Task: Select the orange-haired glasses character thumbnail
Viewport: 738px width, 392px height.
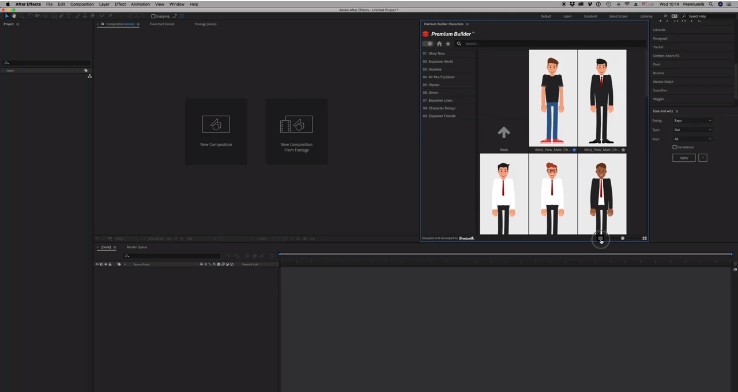Action: (553, 194)
